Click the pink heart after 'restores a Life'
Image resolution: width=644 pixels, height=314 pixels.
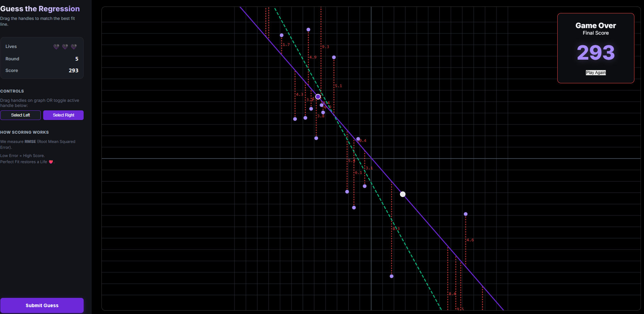(x=51, y=162)
